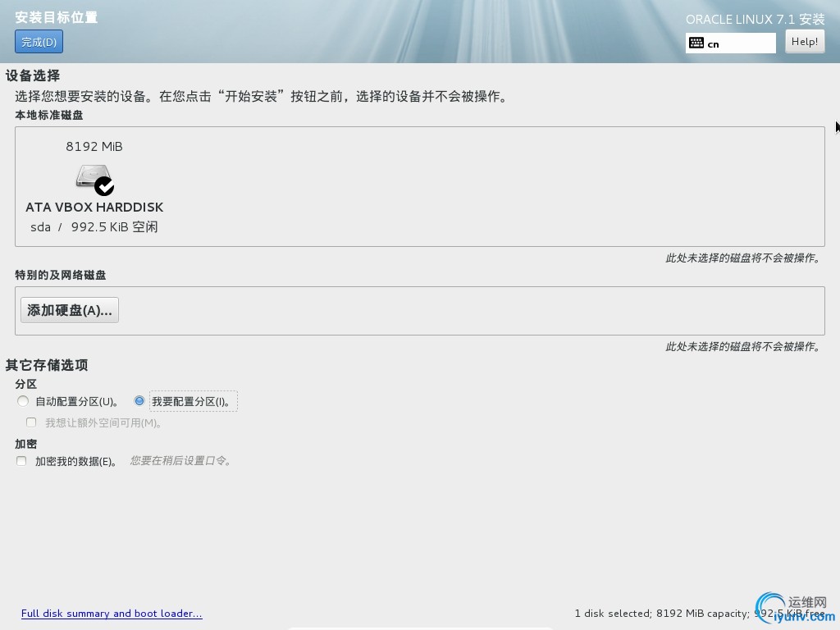Click the 您要在稍后设置口令 hint text
This screenshot has width=840, height=630.
[x=180, y=461]
